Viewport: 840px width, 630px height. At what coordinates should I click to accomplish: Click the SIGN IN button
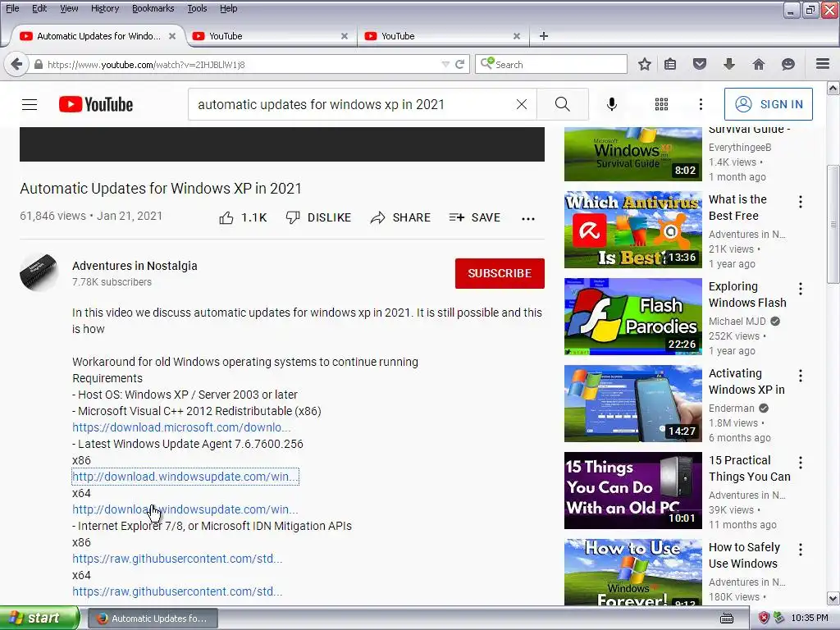click(x=768, y=104)
